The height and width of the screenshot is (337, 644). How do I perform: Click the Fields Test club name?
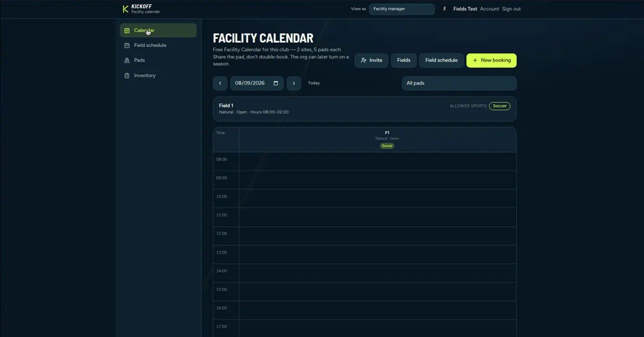pyautogui.click(x=465, y=9)
